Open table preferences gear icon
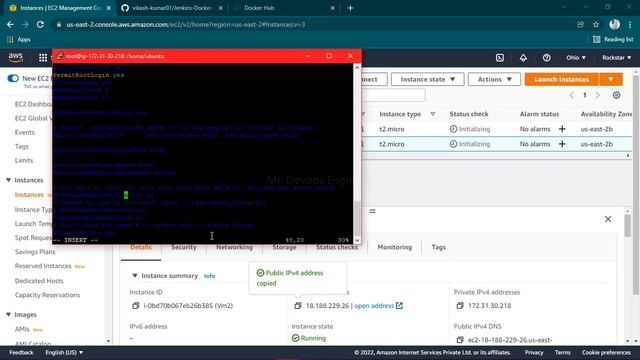Viewport: 640px width, 360px height. coord(616,96)
